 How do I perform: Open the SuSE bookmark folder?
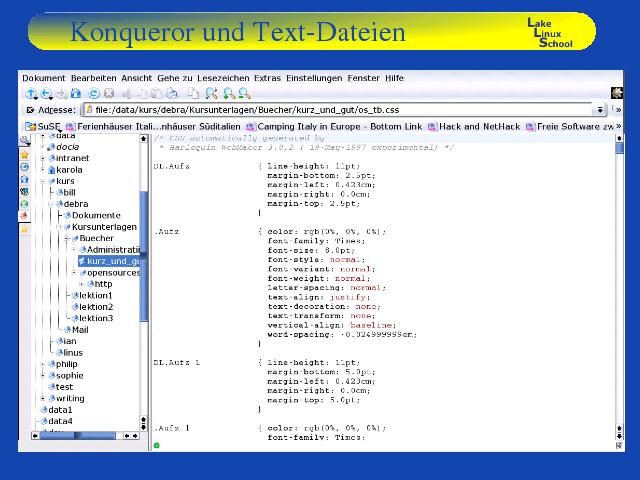pos(43,127)
